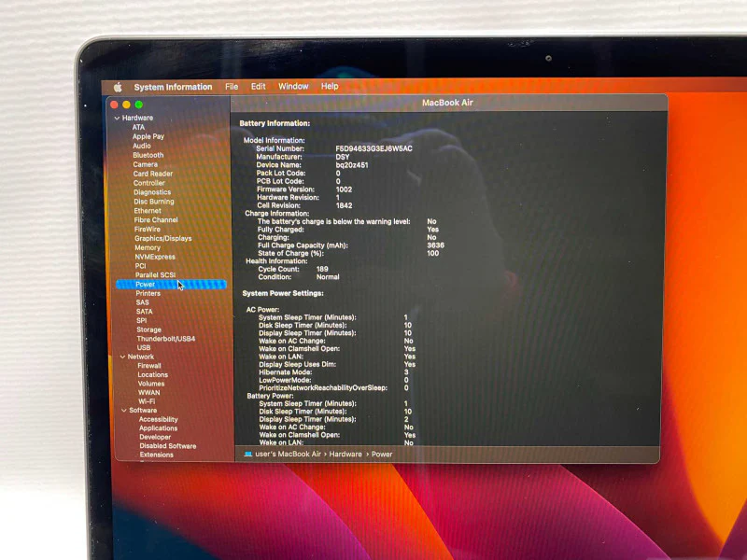Select Bluetooth in the Hardware list
747x560 pixels.
[x=148, y=155]
